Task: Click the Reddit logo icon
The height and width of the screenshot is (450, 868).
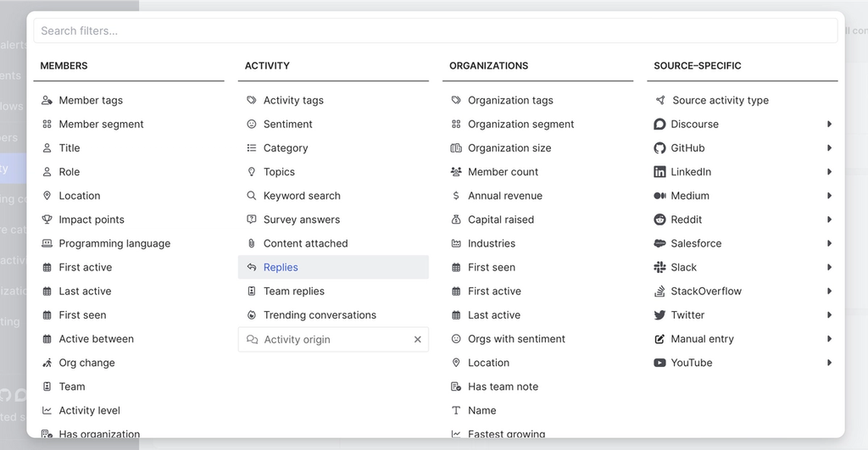Action: pyautogui.click(x=659, y=219)
